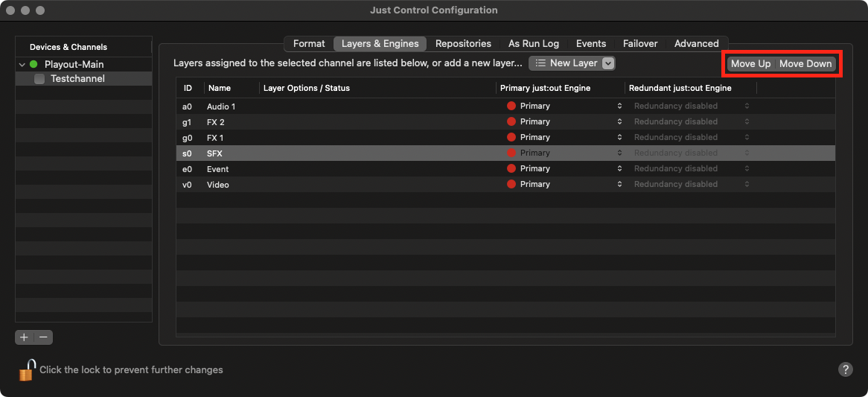
Task: Click the s0 layer ID cell
Action: [x=187, y=153]
